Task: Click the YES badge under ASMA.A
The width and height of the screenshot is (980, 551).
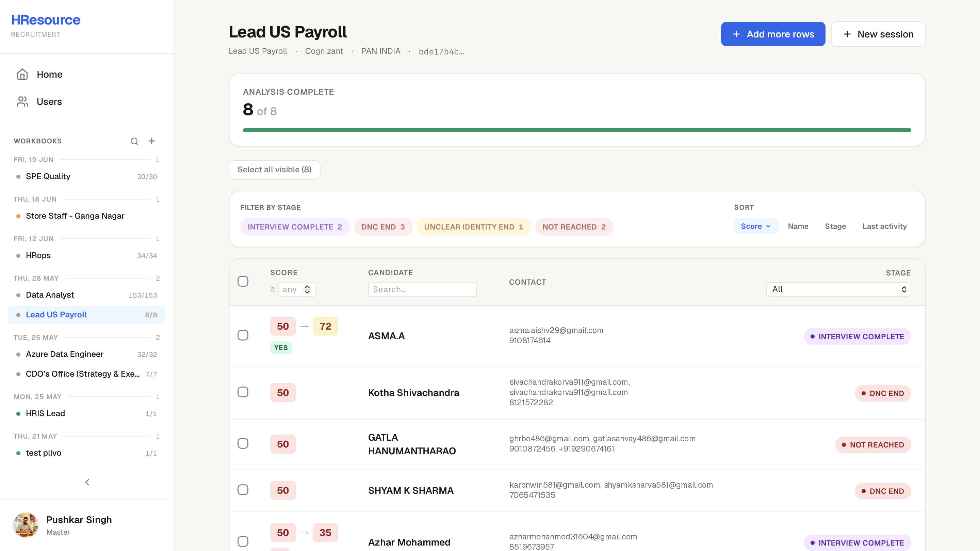Action: [281, 348]
